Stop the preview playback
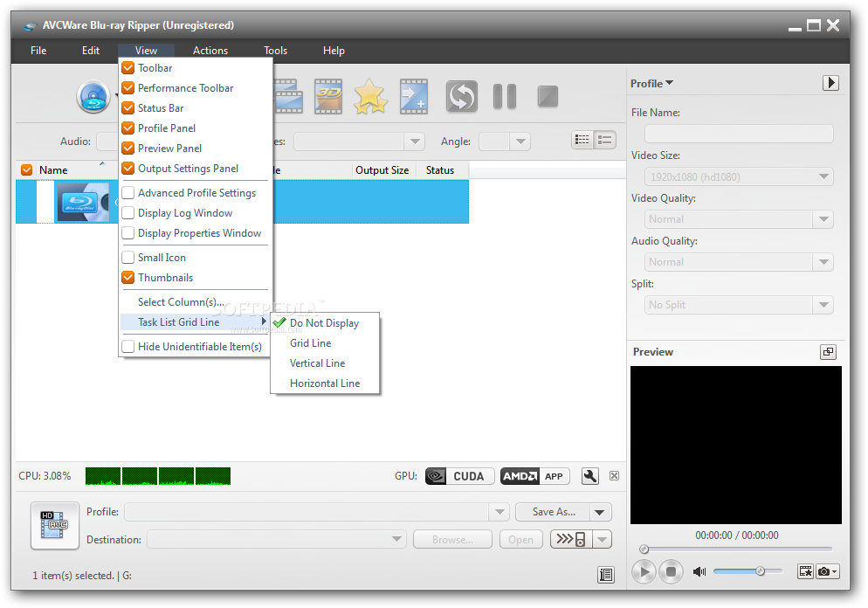 (x=671, y=571)
